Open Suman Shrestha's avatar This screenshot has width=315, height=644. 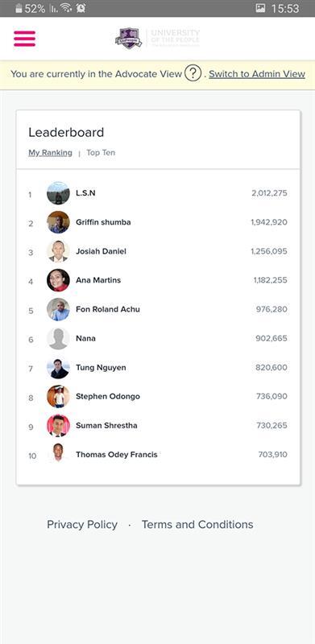pyautogui.click(x=58, y=426)
